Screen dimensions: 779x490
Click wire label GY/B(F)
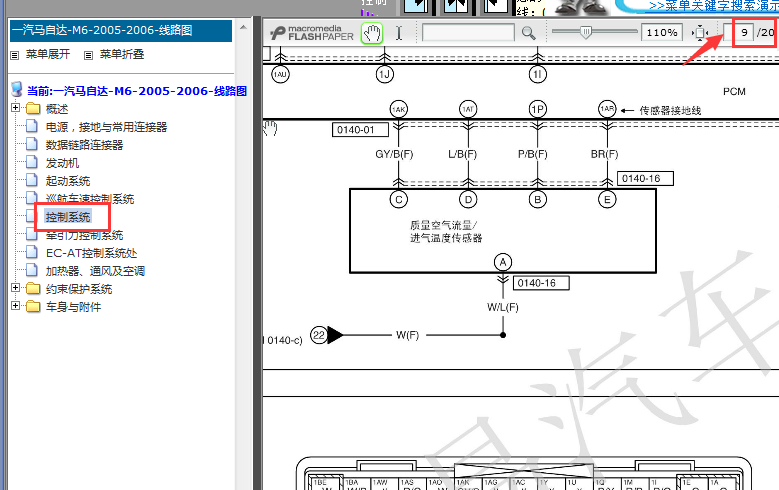click(x=394, y=155)
